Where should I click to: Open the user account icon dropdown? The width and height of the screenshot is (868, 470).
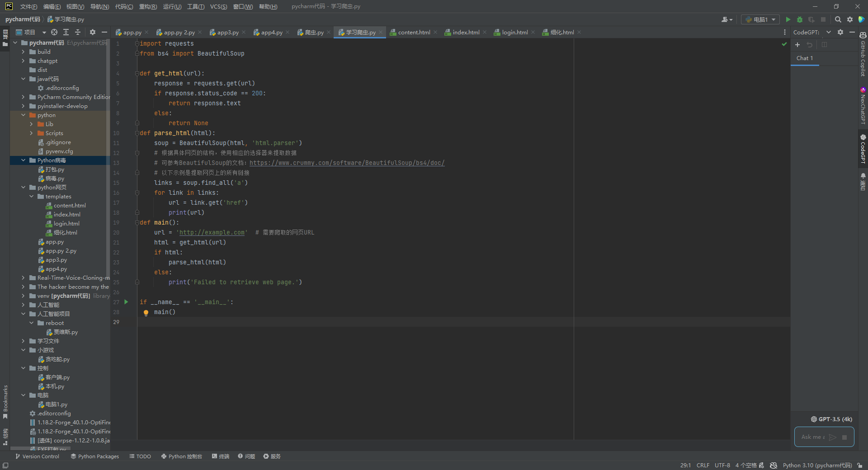[x=727, y=19]
